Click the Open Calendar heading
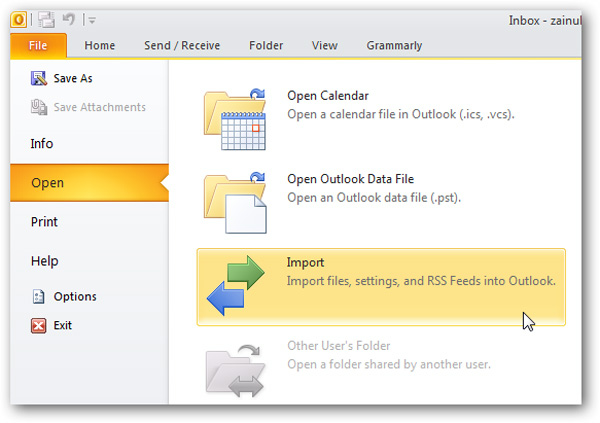This screenshot has height=423, width=600. 328,96
